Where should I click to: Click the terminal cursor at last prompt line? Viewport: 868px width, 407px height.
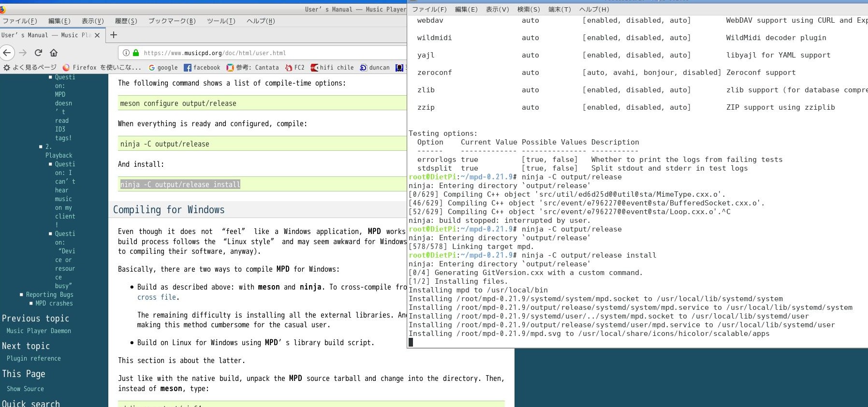coord(411,342)
